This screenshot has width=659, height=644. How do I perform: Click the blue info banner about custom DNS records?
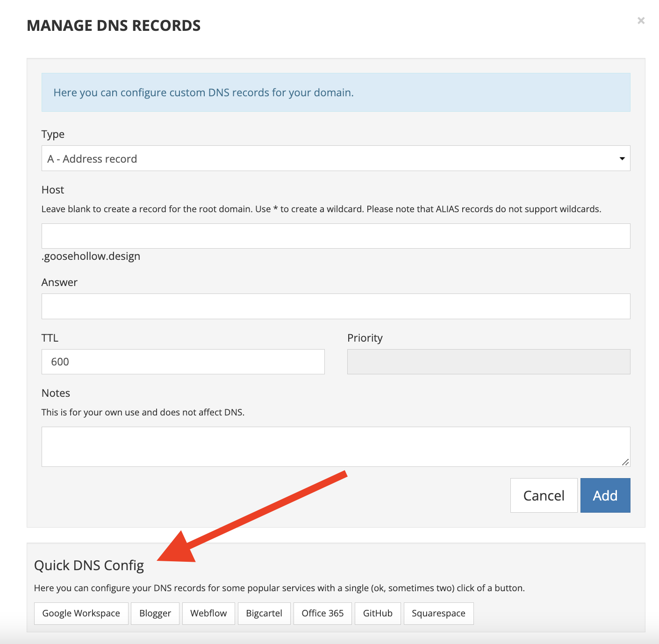tap(336, 92)
